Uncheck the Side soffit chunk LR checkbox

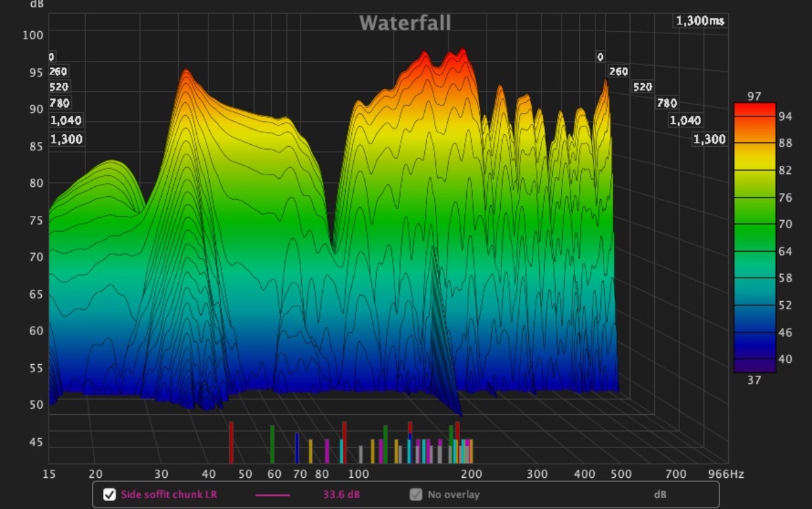[109, 495]
